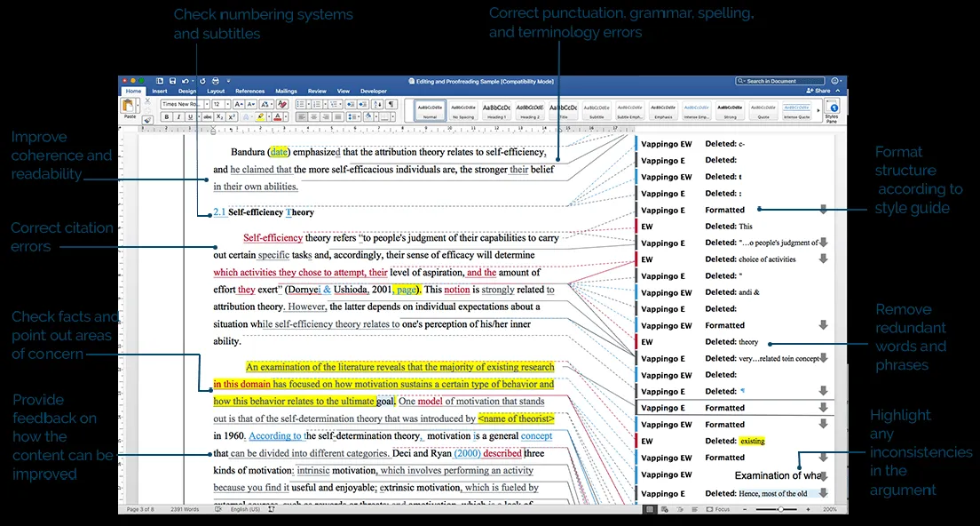Open Change Case Aa dropdown

click(267, 104)
